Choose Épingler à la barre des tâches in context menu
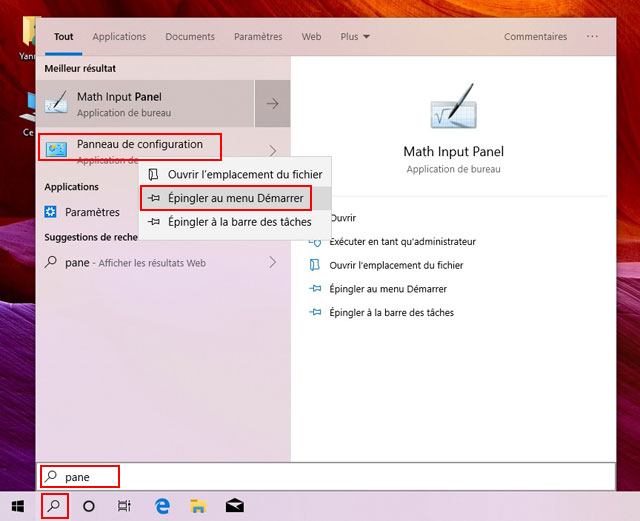Screen dimensions: 640x521 (x=235, y=222)
